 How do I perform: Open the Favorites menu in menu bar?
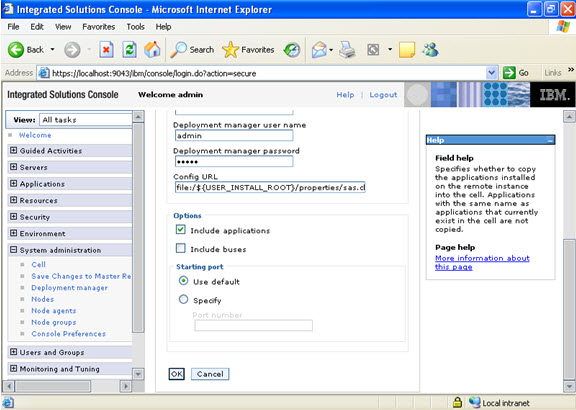98,27
